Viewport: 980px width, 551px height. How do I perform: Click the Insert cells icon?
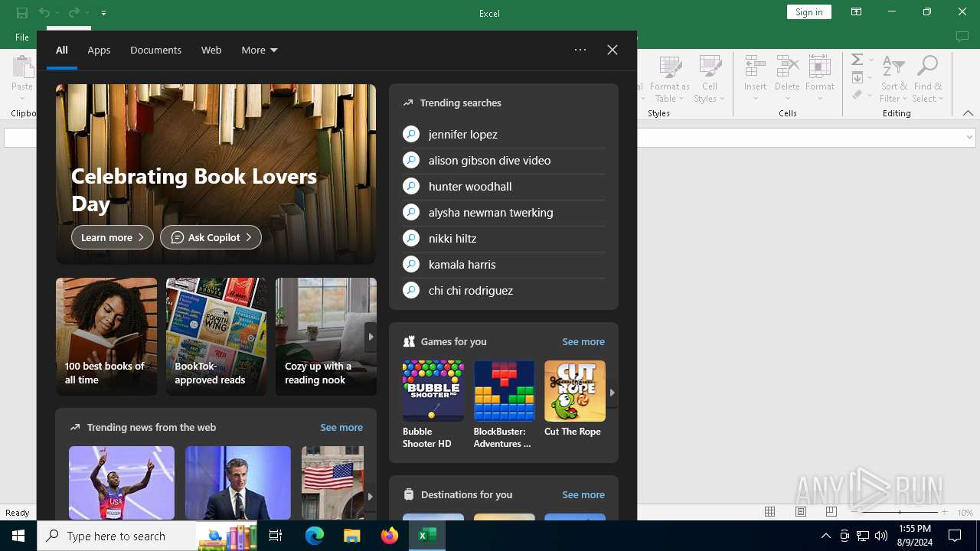[x=755, y=69]
